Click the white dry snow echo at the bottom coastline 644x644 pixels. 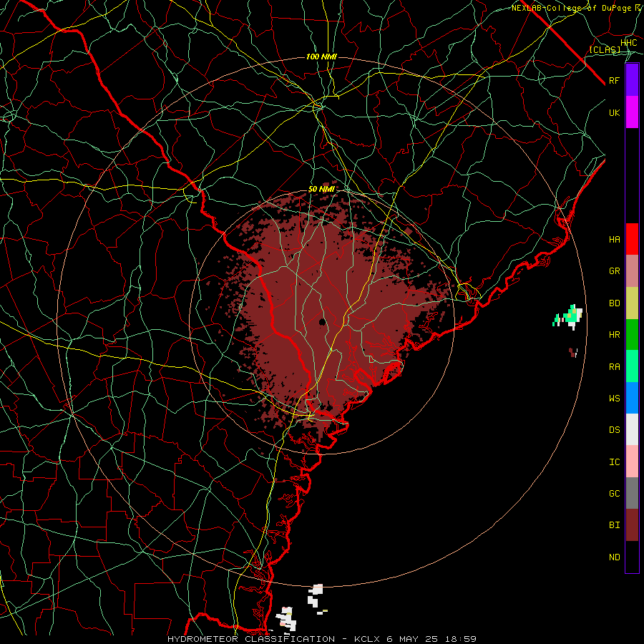(x=286, y=619)
